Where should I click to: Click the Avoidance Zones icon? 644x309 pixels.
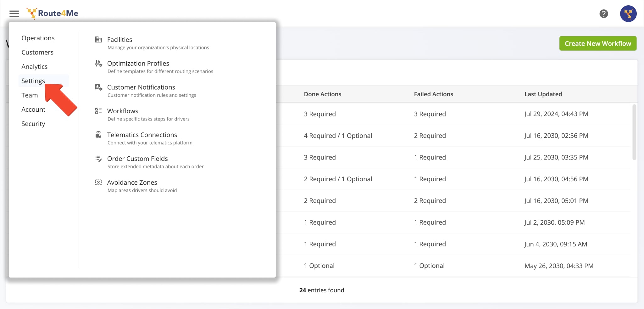pyautogui.click(x=98, y=182)
